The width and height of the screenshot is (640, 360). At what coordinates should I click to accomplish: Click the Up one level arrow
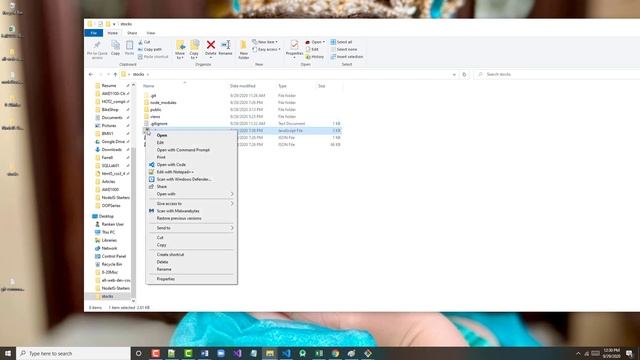click(x=115, y=74)
